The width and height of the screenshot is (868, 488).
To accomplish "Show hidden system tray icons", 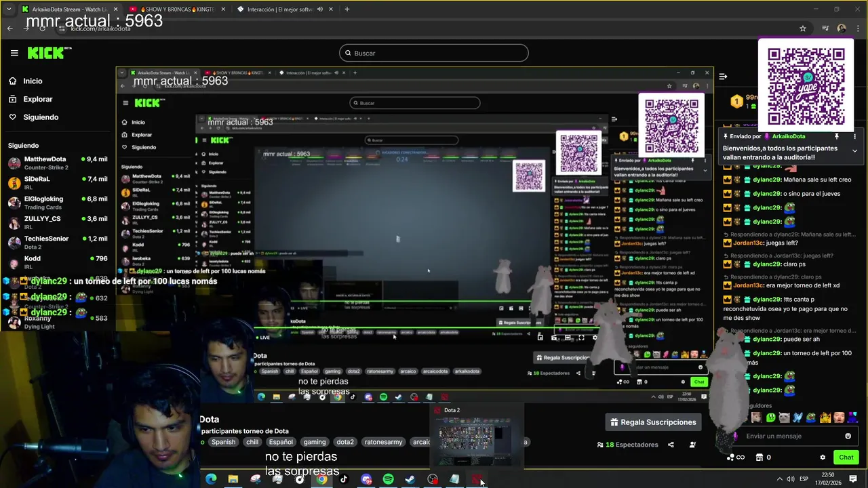I will click(780, 479).
